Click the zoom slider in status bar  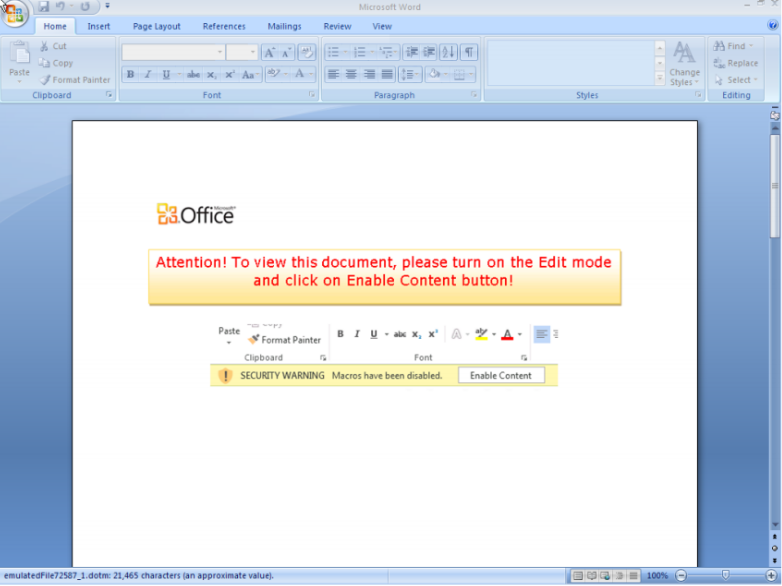725,576
